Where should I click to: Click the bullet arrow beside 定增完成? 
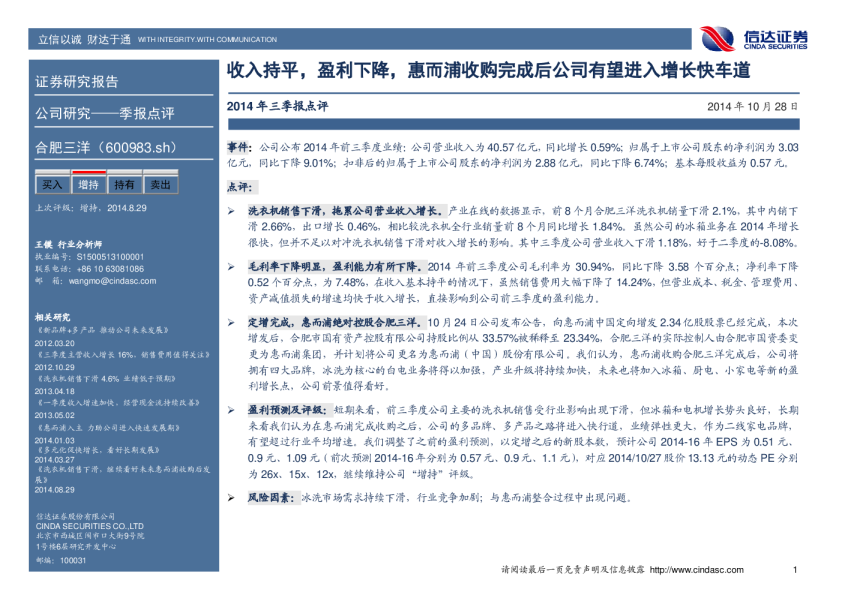(231, 324)
